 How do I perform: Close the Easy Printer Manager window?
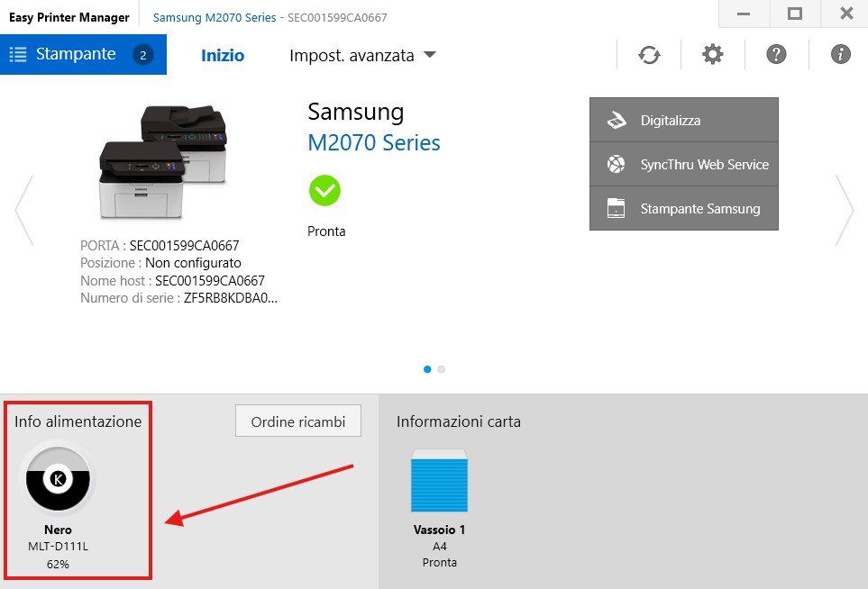[x=845, y=14]
